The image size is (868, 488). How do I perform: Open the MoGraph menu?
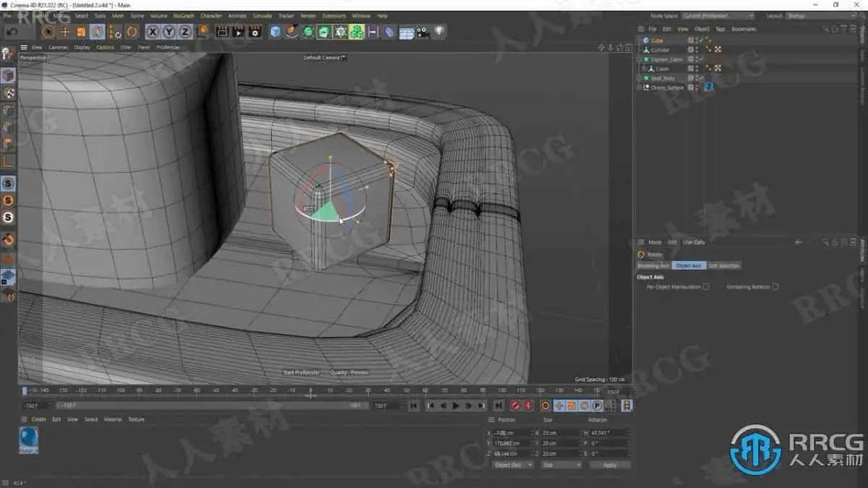click(x=182, y=15)
